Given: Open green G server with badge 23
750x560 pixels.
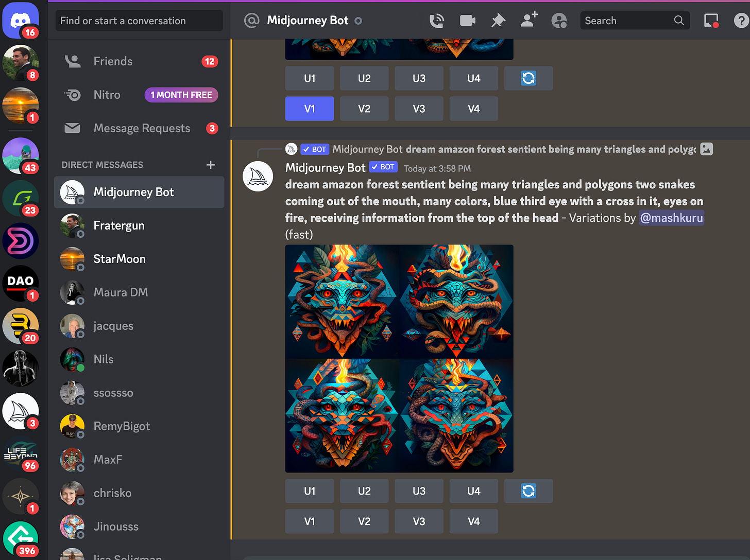Looking at the screenshot, I should [x=21, y=198].
